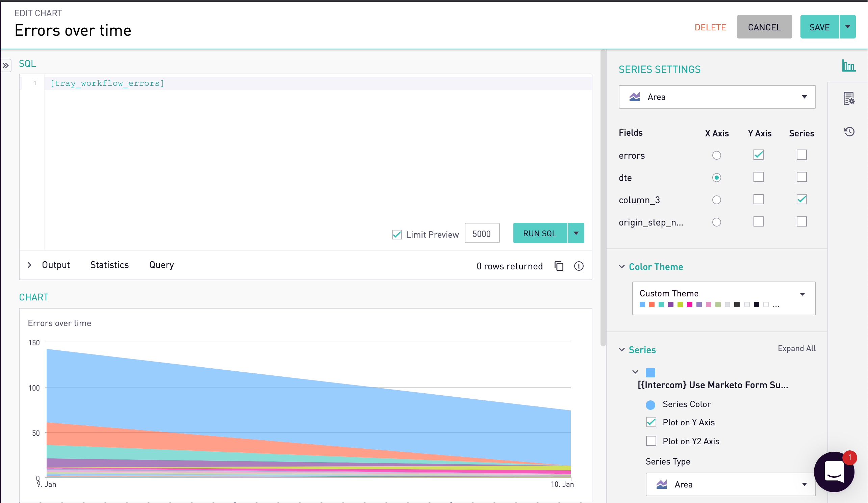Screen dimensions: 868x503
Task: Click the SAVE button dropdown arrow
Action: 847,27
